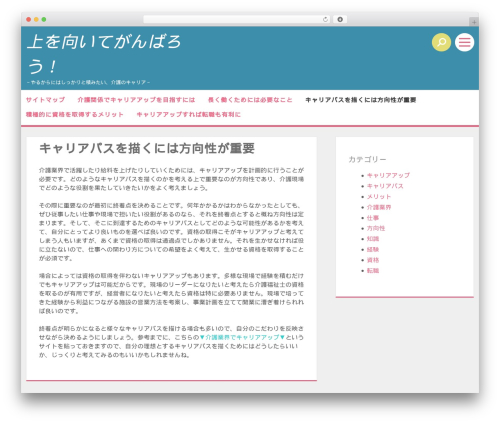This screenshot has width=500, height=423.
Task: Click the browser address bar
Action: tap(236, 19)
